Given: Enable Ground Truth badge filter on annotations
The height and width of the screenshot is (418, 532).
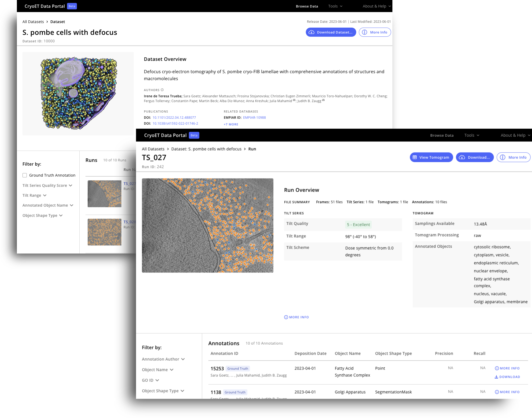Looking at the screenshot, I should coord(25,175).
